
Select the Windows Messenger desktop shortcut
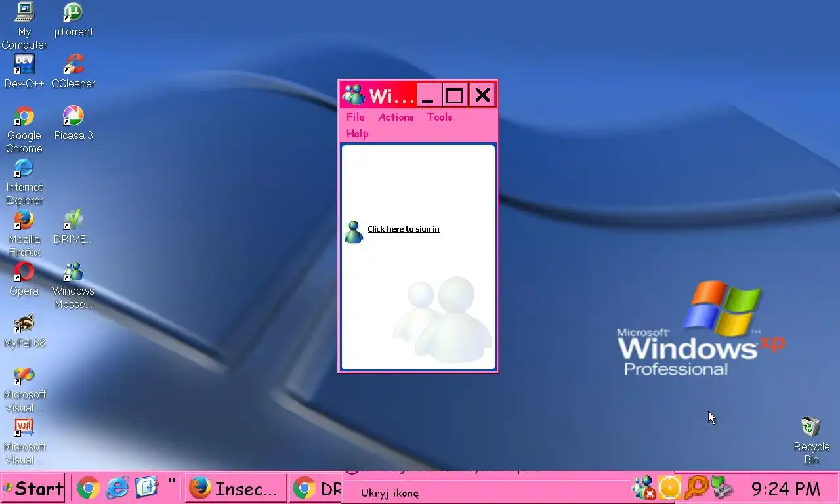[x=73, y=285]
